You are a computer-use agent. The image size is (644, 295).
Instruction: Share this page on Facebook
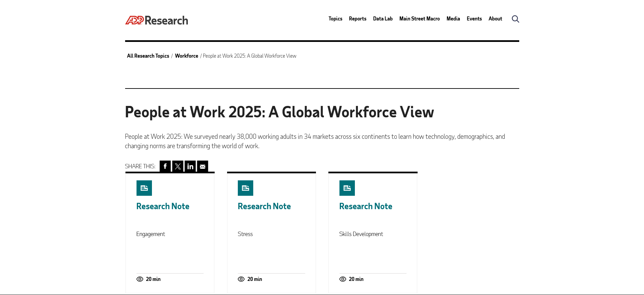pyautogui.click(x=165, y=166)
